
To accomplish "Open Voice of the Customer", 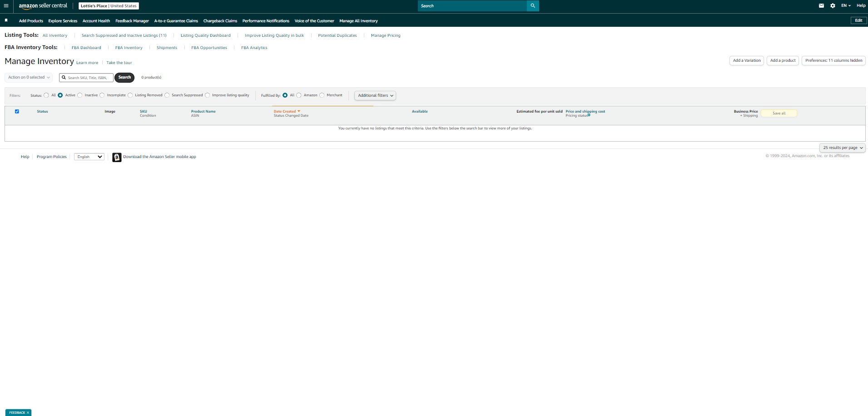I will pos(314,21).
